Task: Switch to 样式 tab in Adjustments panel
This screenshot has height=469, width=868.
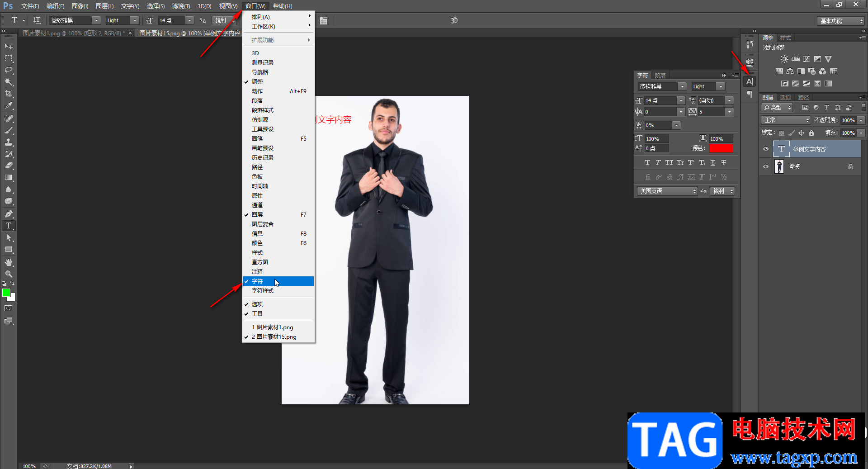Action: coord(785,38)
